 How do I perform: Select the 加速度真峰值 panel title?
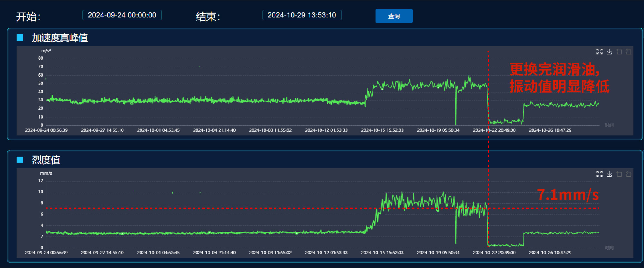(60, 38)
